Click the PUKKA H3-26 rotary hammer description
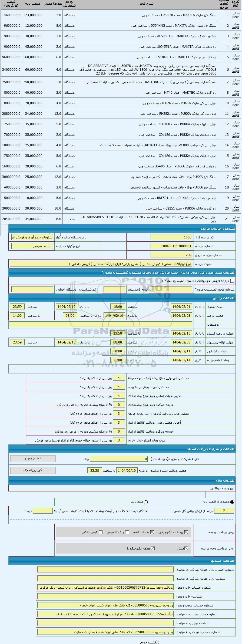Image resolution: width=242 pixels, height=644 pixels. 180,103
